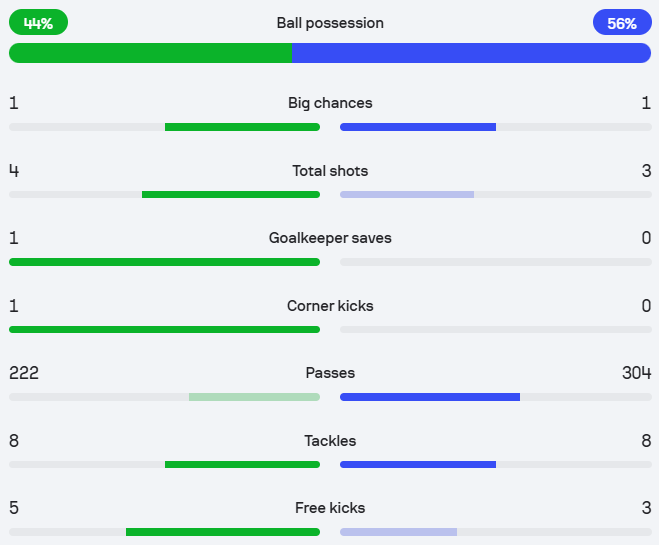Click the green Goalkeeper saves bar
Image resolution: width=659 pixels, height=545 pixels.
[164, 262]
